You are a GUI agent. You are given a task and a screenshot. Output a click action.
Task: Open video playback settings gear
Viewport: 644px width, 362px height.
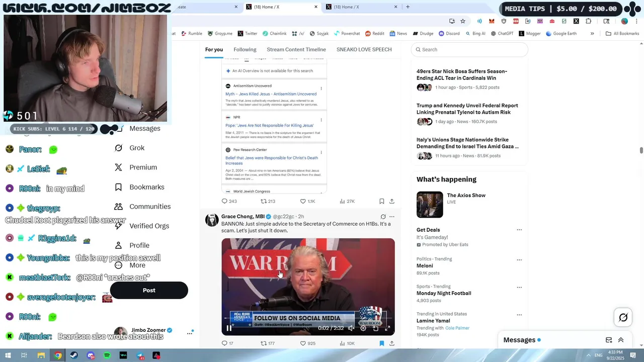tap(363, 328)
